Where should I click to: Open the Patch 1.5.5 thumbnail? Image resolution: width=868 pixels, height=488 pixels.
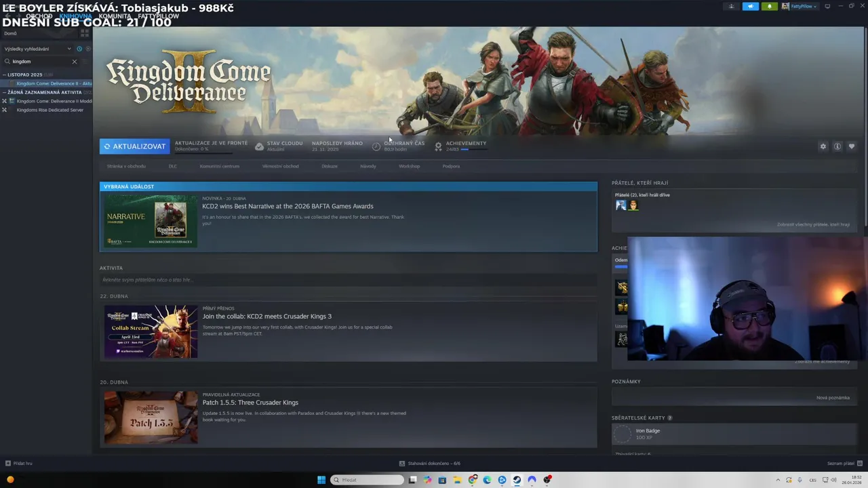point(151,418)
